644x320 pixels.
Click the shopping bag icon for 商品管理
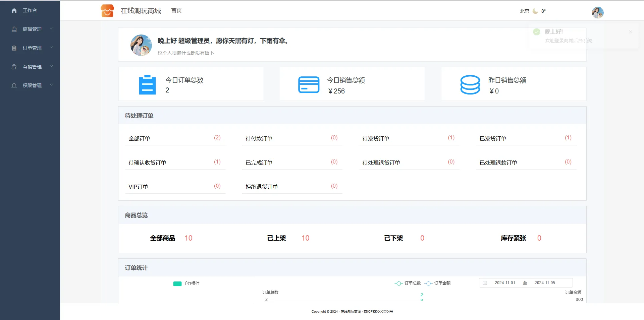[x=14, y=29]
